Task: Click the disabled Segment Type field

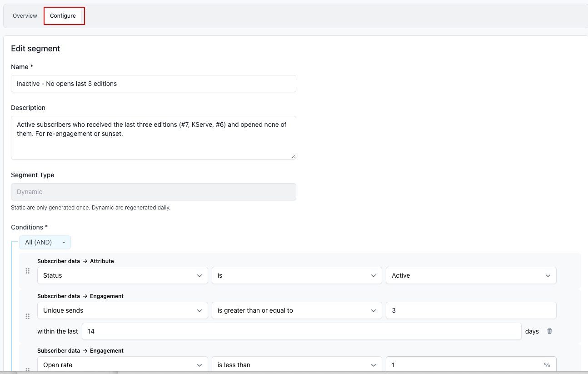Action: [x=154, y=192]
